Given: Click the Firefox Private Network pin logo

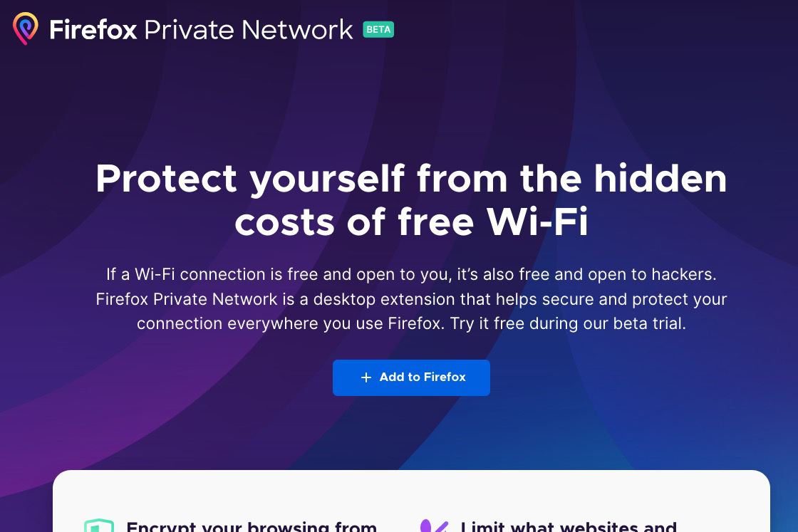Looking at the screenshot, I should pyautogui.click(x=25, y=29).
